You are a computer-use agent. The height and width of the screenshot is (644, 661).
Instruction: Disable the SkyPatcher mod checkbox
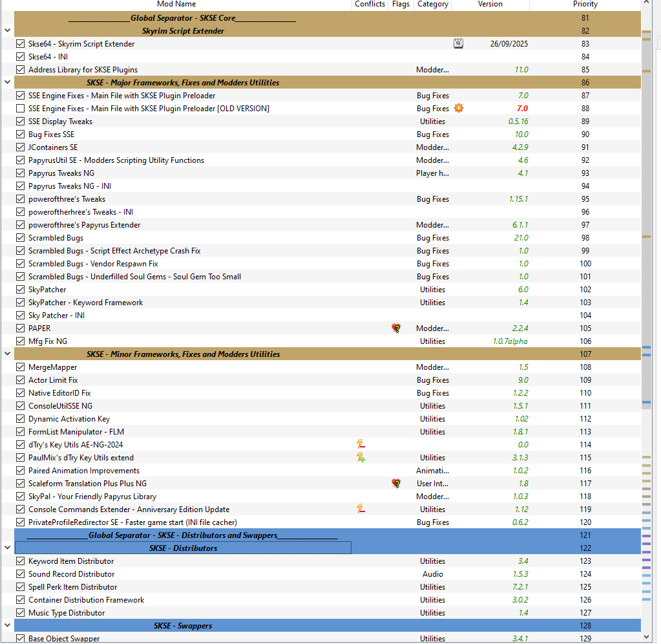pyautogui.click(x=20, y=289)
